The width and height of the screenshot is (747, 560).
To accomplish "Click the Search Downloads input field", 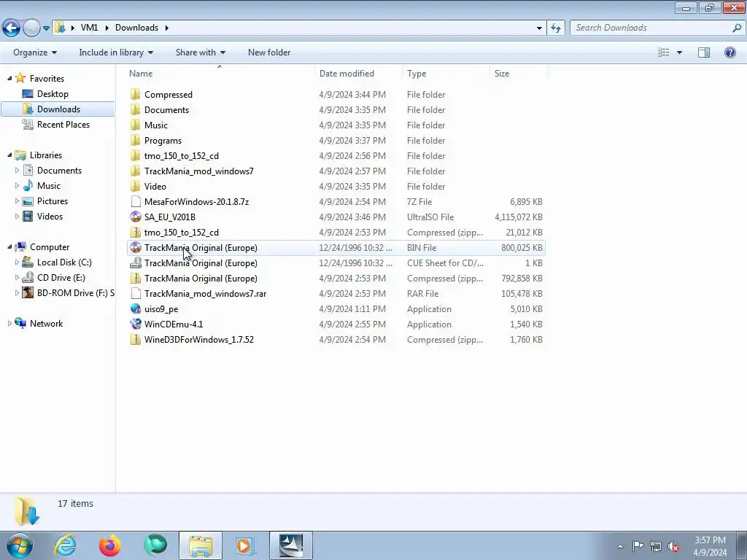I will tap(650, 28).
